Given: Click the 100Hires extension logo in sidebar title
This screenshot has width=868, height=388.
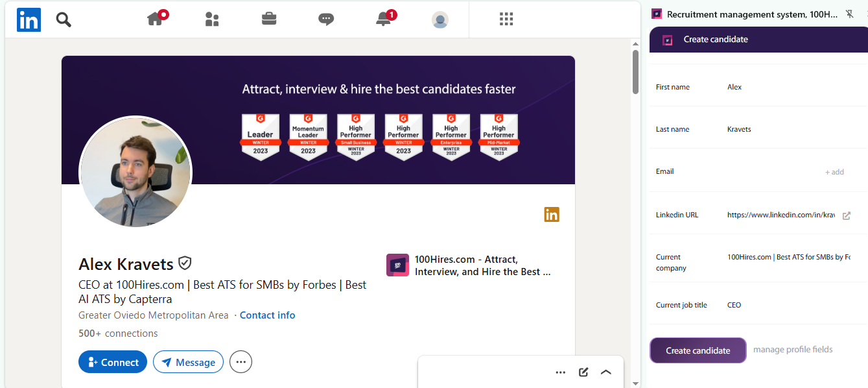Looking at the screenshot, I should [x=657, y=14].
